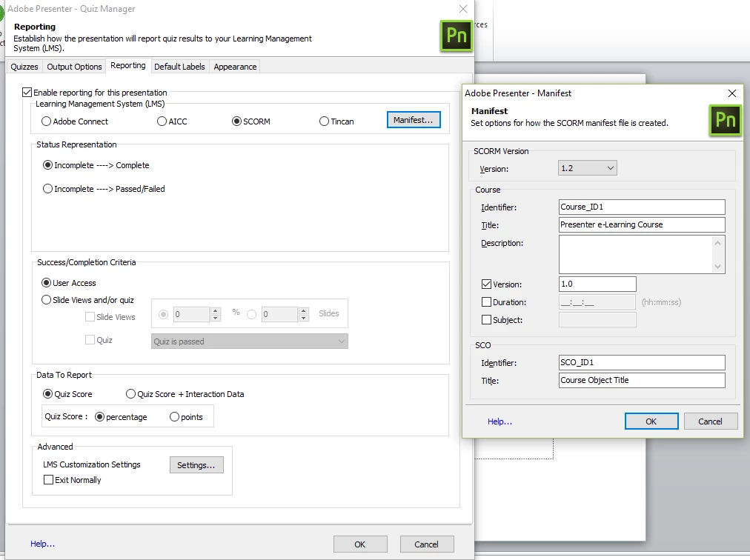750x560 pixels.
Task: Close the Manifest dialog window
Action: [731, 93]
